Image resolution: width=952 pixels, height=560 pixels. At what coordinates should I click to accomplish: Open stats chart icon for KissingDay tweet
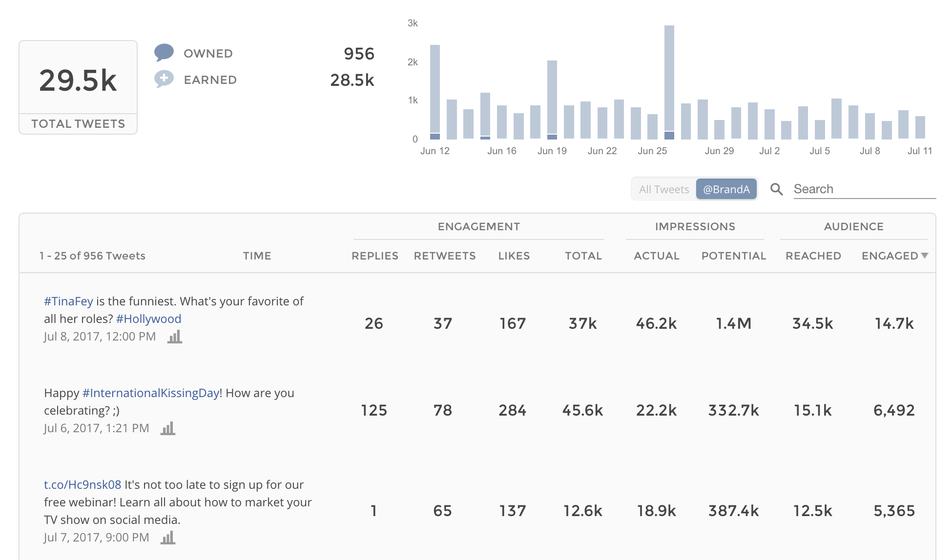[x=168, y=428]
